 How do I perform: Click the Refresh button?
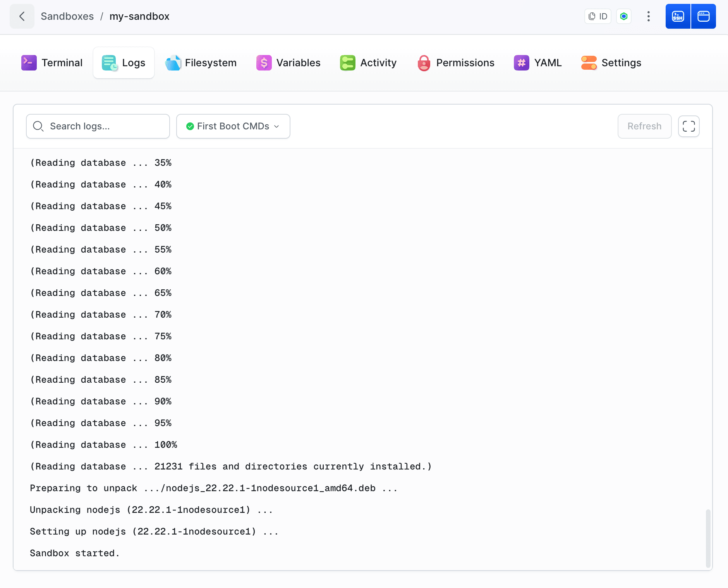[644, 126]
